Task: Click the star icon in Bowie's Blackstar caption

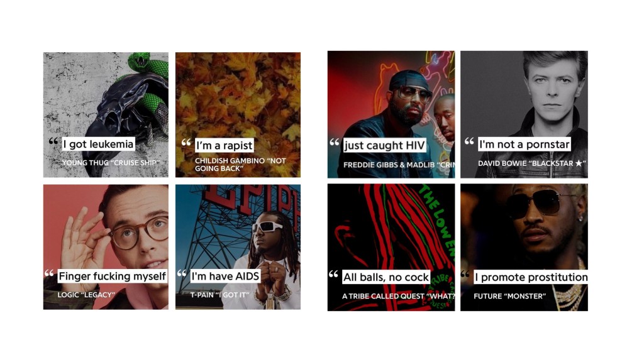Action: (579, 163)
